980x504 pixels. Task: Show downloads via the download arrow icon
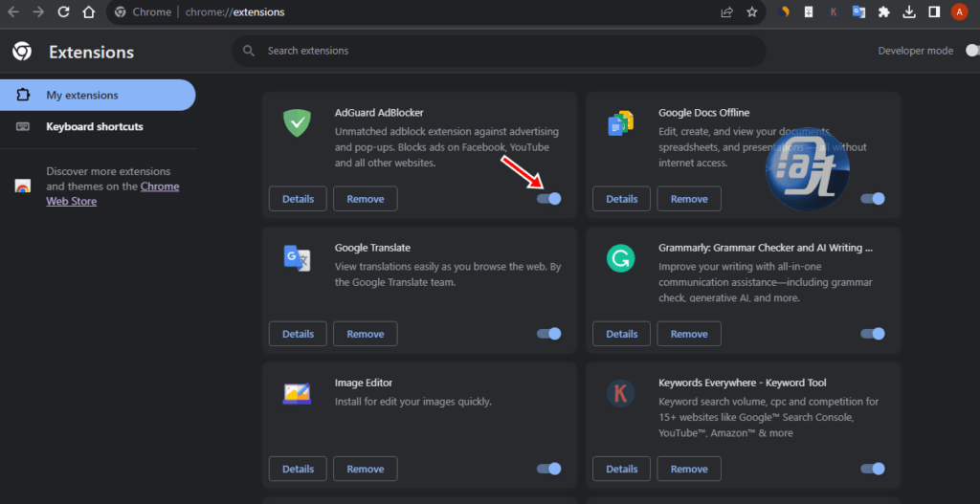909,11
